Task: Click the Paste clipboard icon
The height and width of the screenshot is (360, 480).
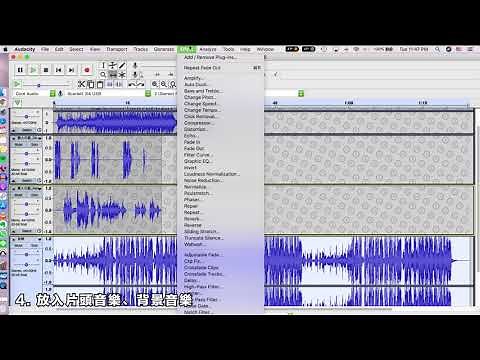Action: point(100,84)
